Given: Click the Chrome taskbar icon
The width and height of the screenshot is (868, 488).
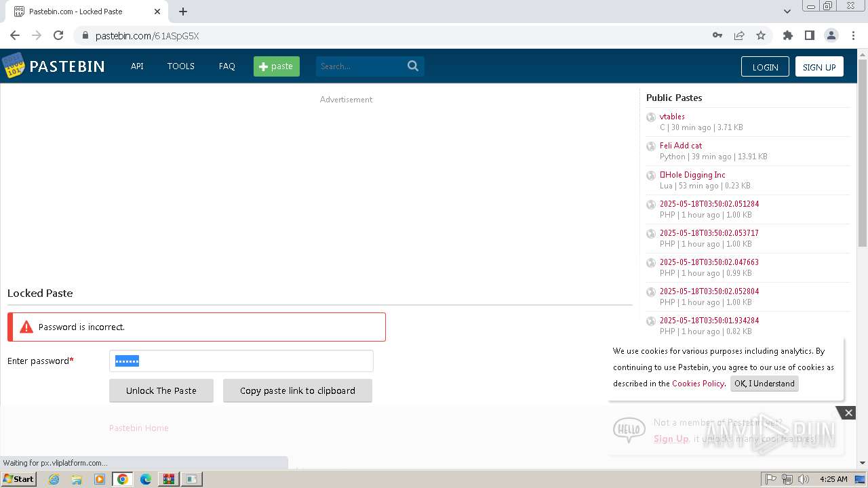Looking at the screenshot, I should click(x=123, y=479).
